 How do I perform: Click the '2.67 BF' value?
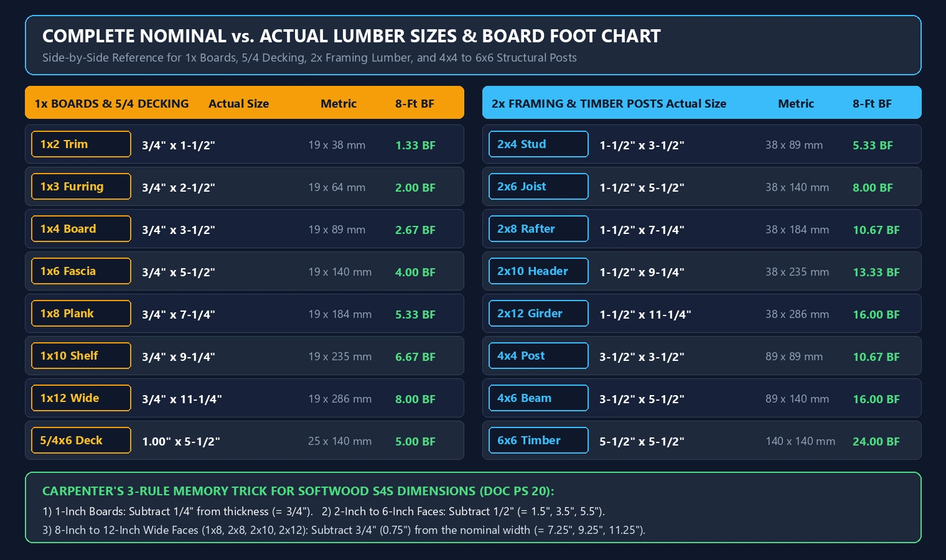[x=415, y=230]
